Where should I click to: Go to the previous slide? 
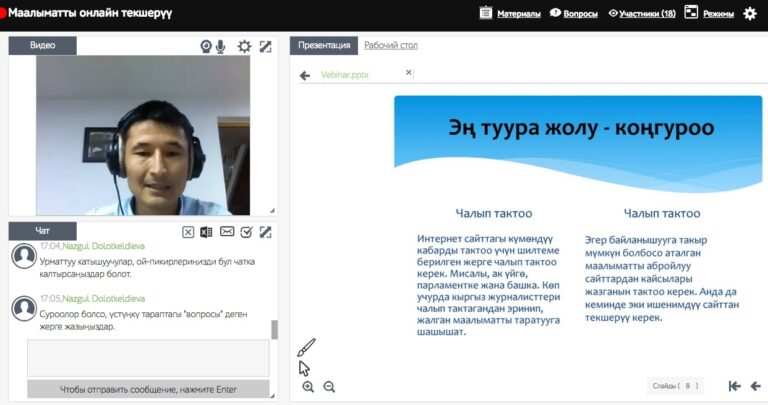(755, 386)
